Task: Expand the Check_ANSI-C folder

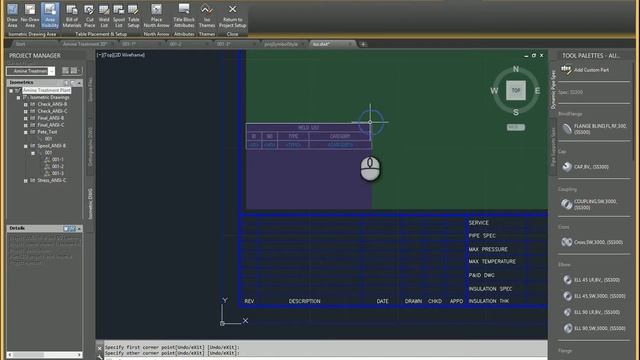Action: 26,111
